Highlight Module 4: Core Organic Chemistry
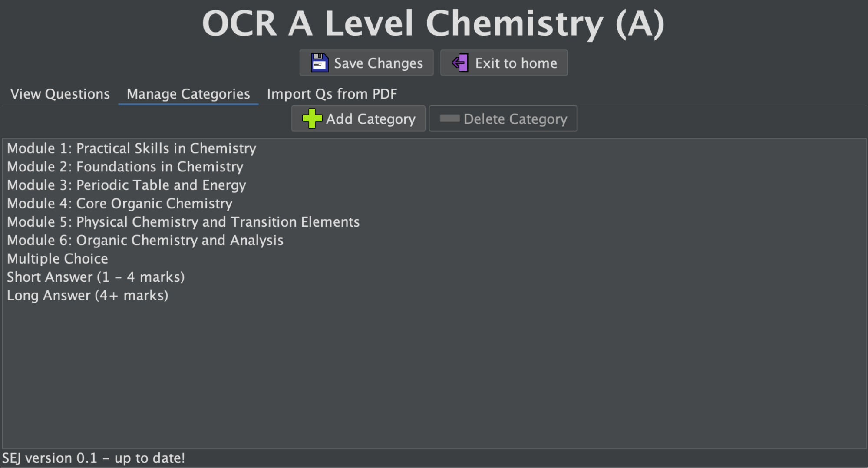This screenshot has width=868, height=468. point(120,204)
